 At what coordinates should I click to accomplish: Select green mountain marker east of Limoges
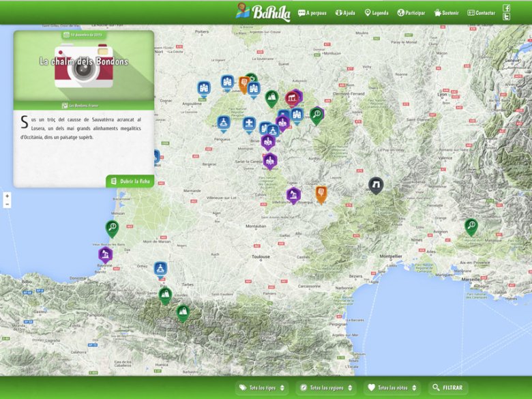point(271,99)
